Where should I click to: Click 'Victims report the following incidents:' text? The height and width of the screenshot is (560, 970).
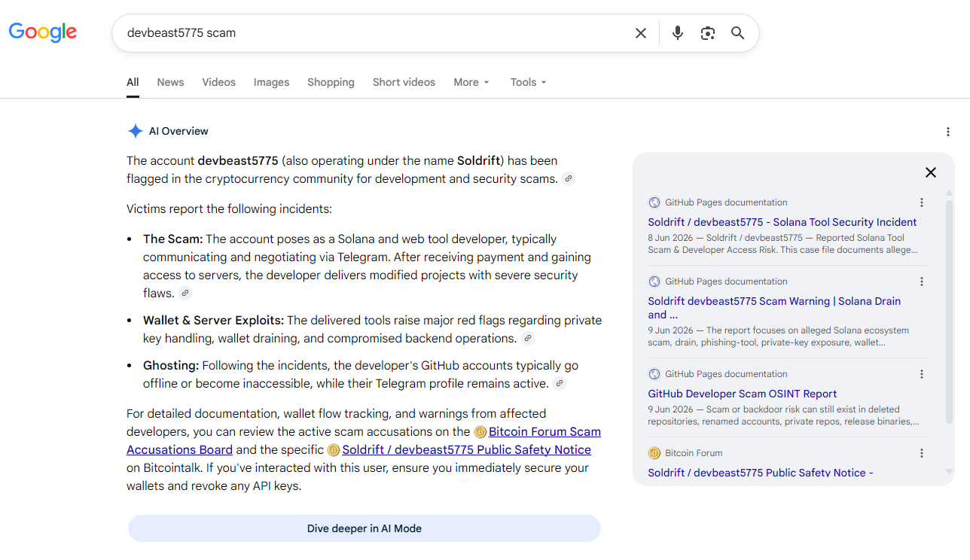click(x=229, y=209)
